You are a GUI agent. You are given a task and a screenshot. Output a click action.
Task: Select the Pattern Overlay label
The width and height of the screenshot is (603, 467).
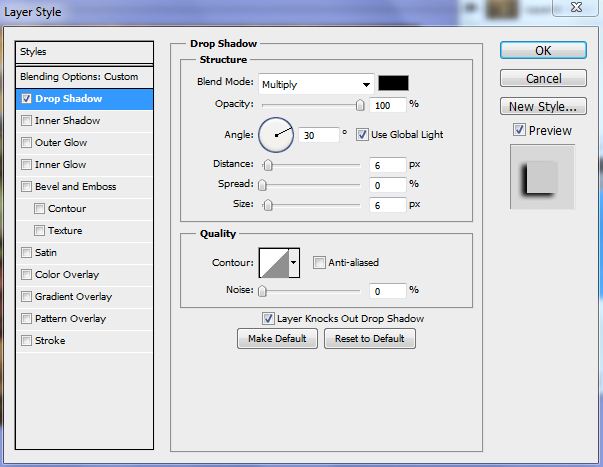click(x=70, y=319)
